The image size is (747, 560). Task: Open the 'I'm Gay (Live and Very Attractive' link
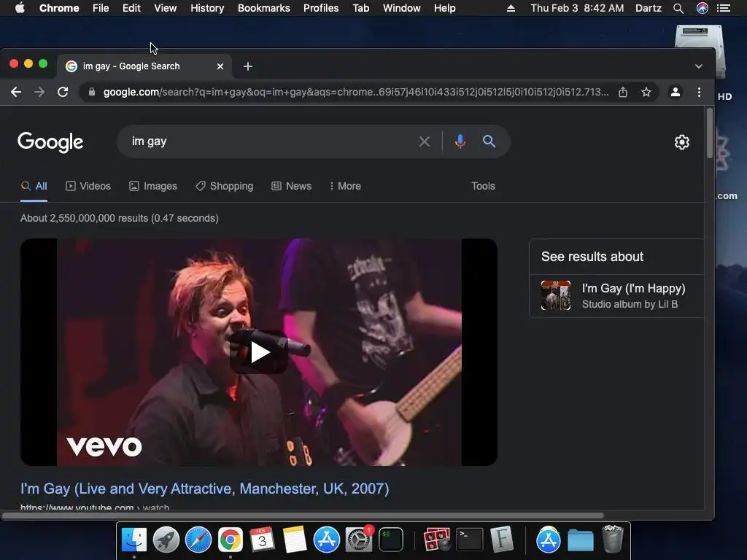(x=205, y=489)
